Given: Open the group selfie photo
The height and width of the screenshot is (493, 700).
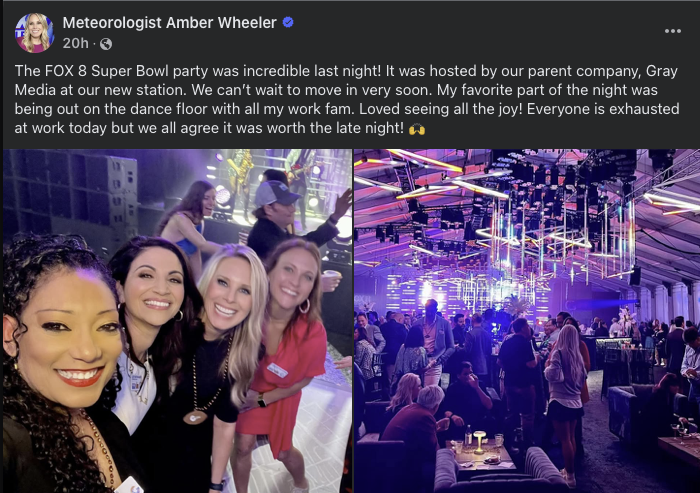Looking at the screenshot, I should pyautogui.click(x=177, y=321).
